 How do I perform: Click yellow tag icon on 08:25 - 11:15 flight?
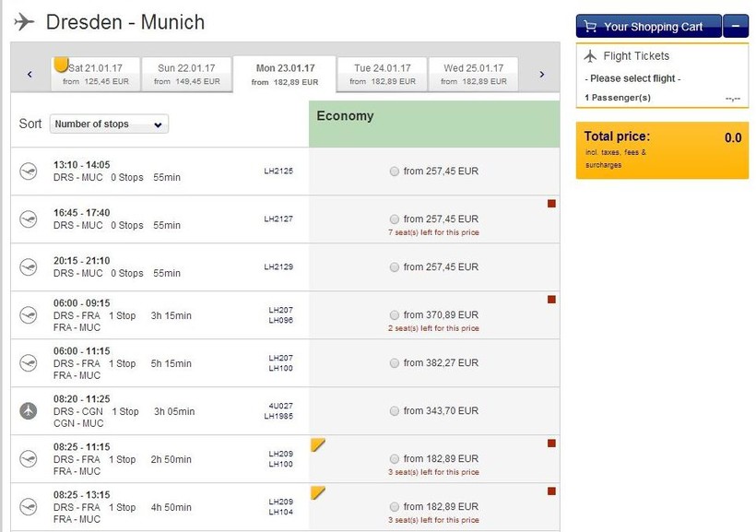click(318, 445)
